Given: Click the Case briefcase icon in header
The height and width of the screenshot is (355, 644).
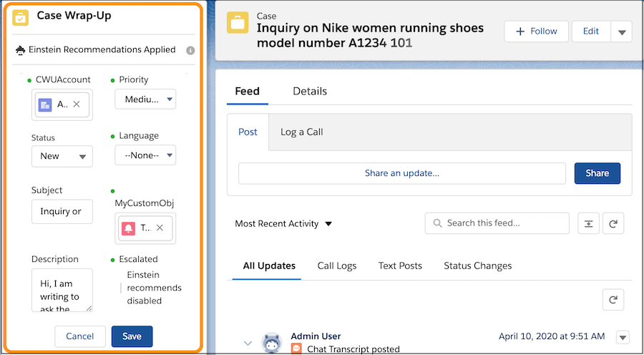Looking at the screenshot, I should click(238, 23).
